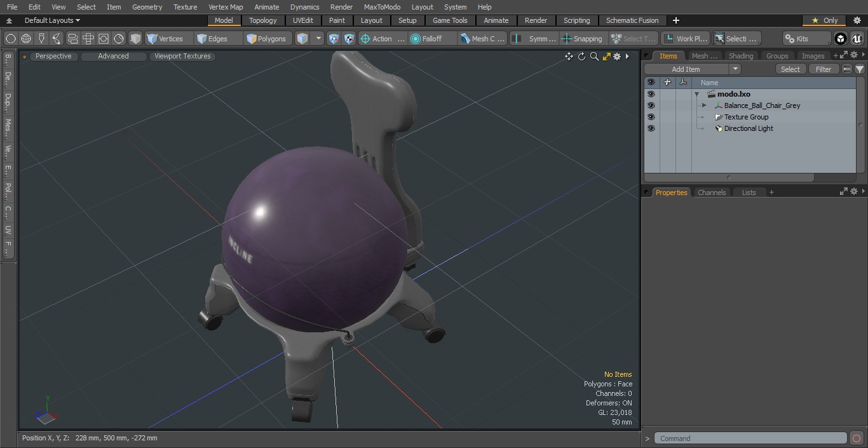
Task: Click the Command input field
Action: pos(750,438)
